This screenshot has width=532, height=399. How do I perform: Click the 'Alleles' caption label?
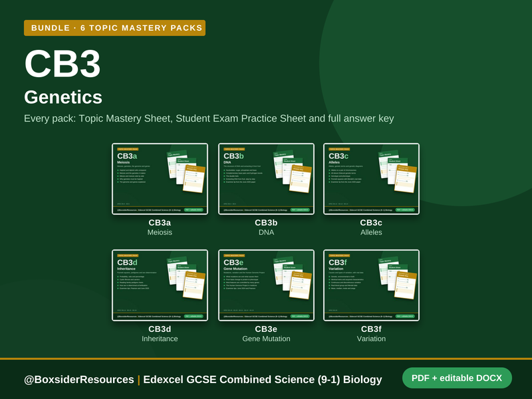(371, 232)
